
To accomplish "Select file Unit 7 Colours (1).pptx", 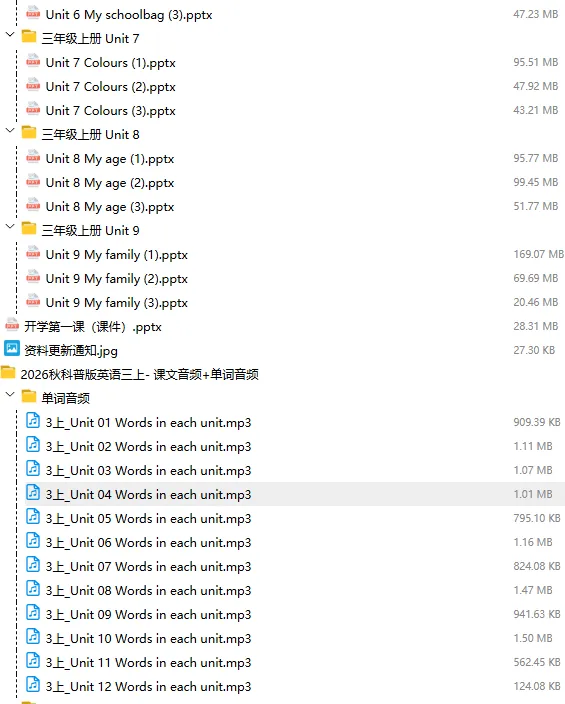I will [x=110, y=63].
